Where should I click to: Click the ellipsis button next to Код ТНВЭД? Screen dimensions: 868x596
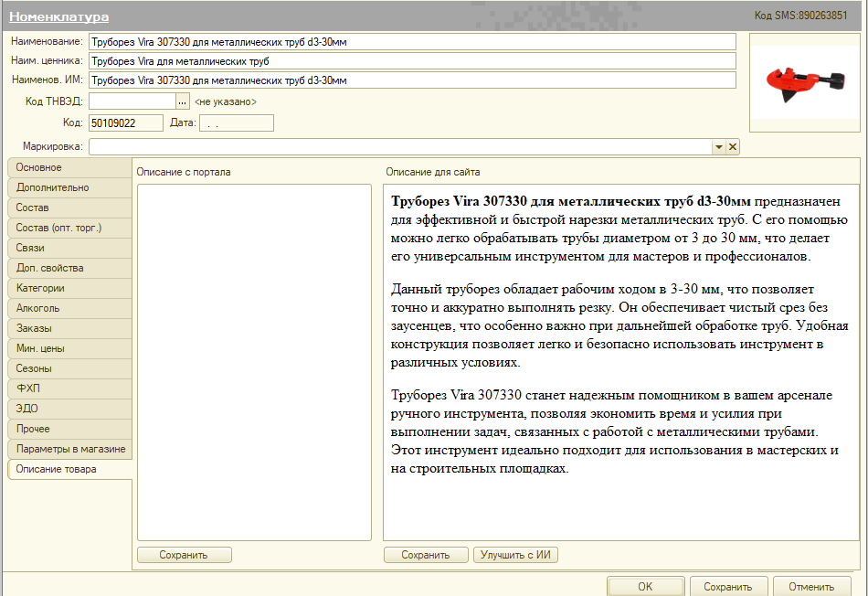coord(182,101)
